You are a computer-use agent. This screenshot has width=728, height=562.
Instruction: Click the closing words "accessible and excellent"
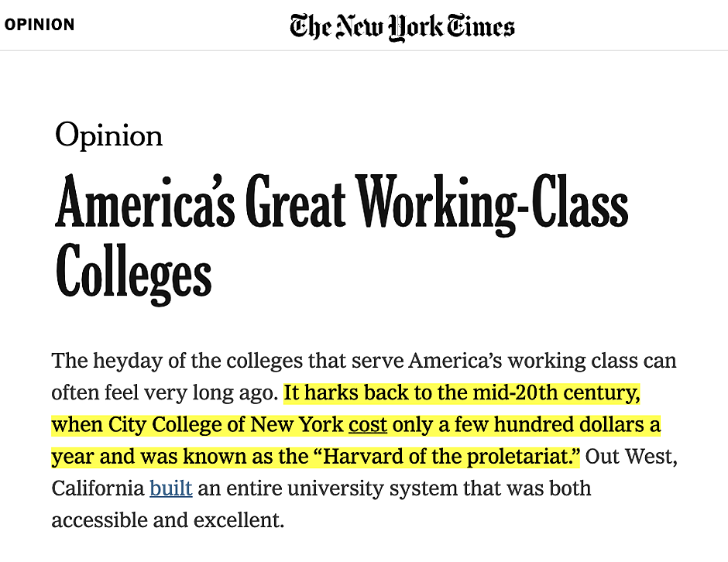(x=167, y=520)
